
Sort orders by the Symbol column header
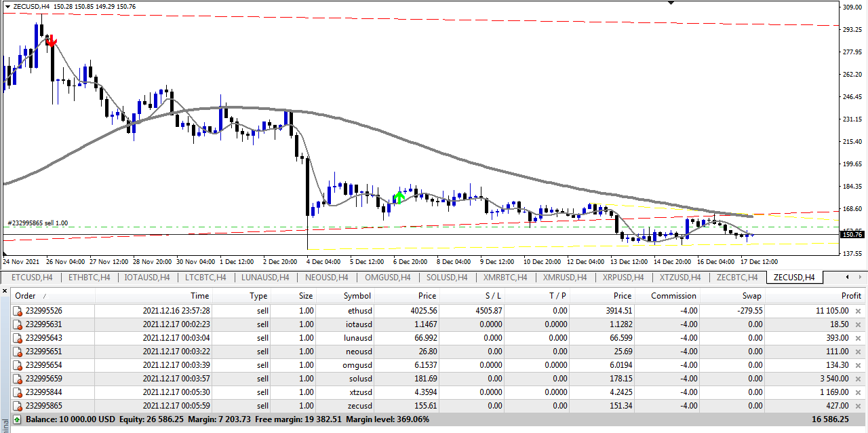[357, 296]
